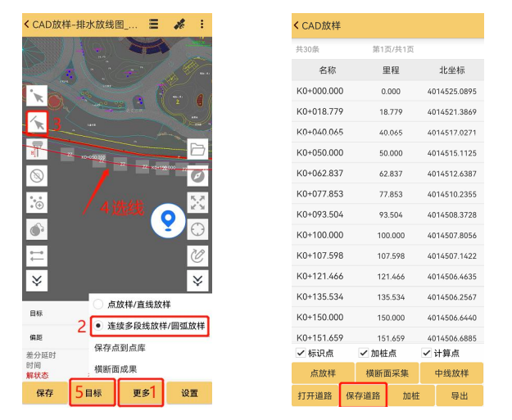Tap the compass icon on right toolbar
The image size is (512, 420).
[x=197, y=175]
